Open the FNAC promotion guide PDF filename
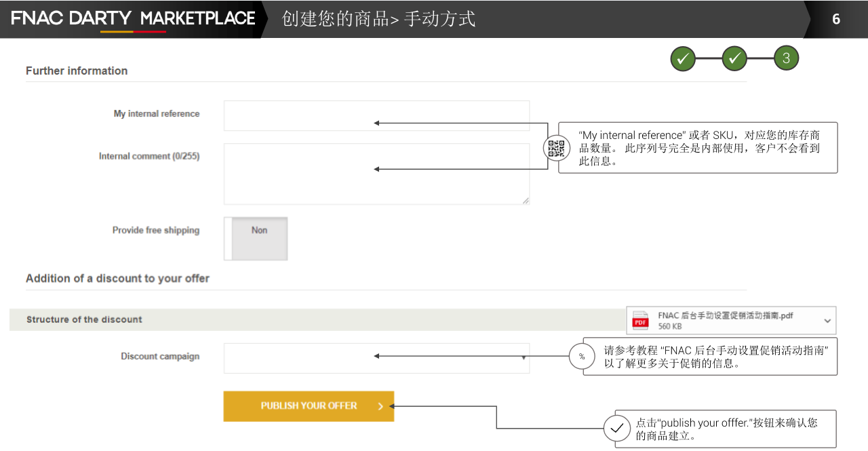 [x=725, y=316]
